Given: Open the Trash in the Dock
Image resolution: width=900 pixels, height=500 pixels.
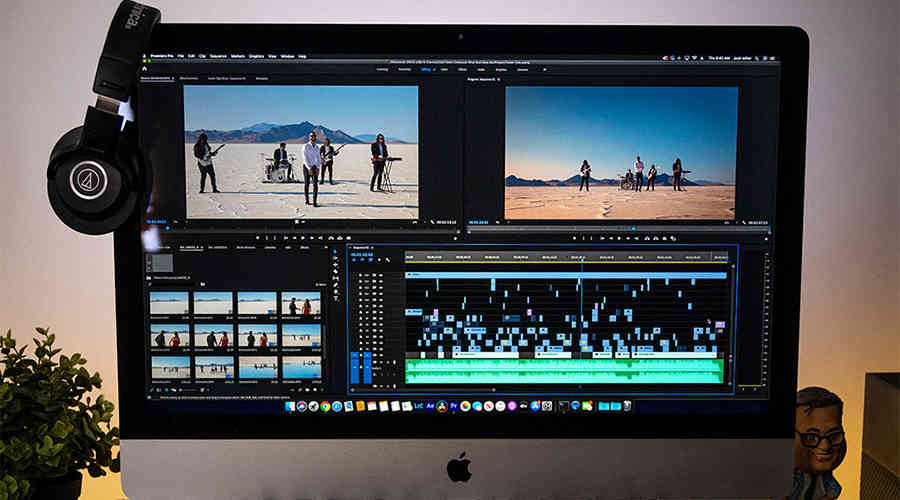Looking at the screenshot, I should (x=627, y=406).
